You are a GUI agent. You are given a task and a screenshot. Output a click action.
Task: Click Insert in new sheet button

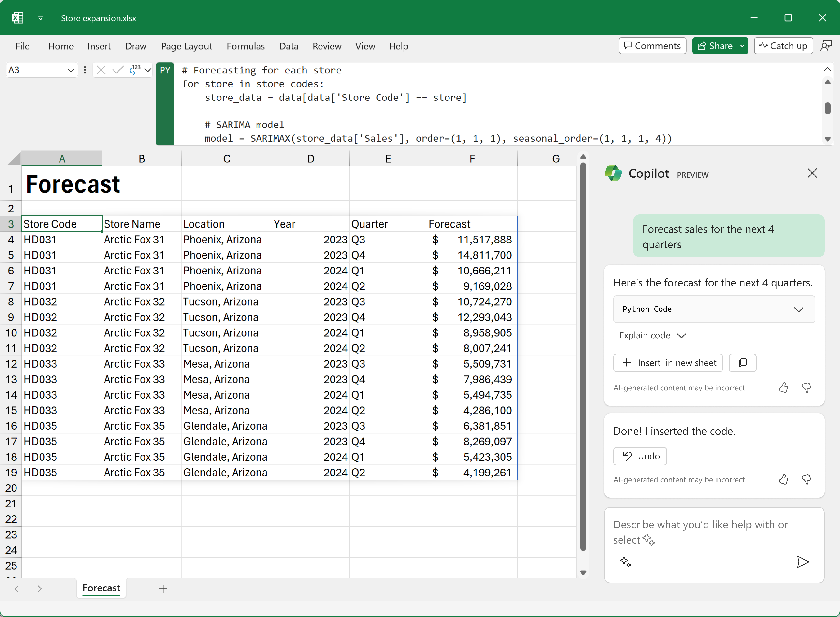[668, 363]
